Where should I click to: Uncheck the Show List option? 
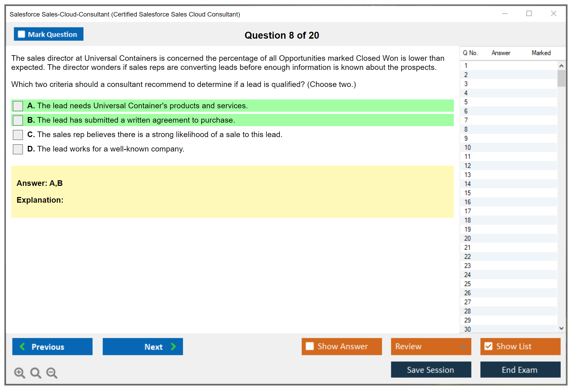pos(488,346)
